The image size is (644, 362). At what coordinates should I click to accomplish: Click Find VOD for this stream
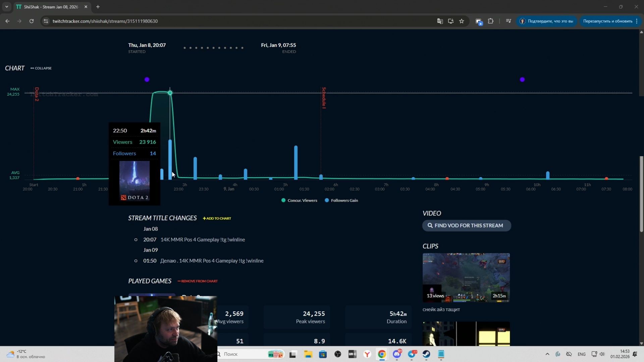[x=466, y=226]
